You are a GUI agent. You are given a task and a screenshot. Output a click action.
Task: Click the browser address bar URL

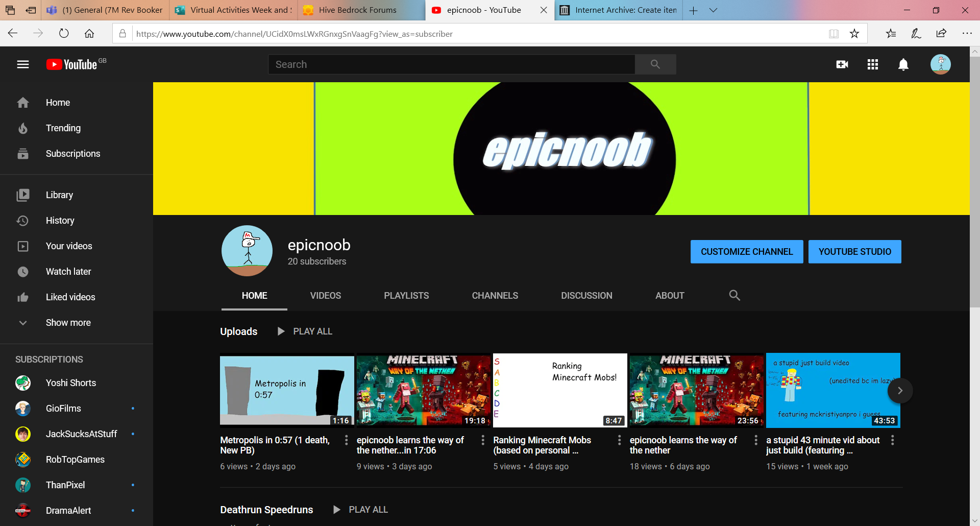point(294,34)
